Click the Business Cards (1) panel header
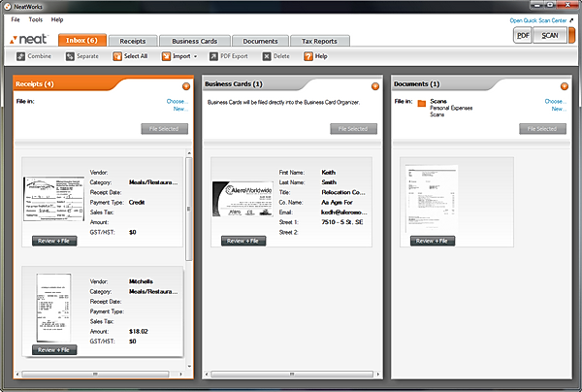Image resolution: width=582 pixels, height=392 pixels. click(x=234, y=83)
